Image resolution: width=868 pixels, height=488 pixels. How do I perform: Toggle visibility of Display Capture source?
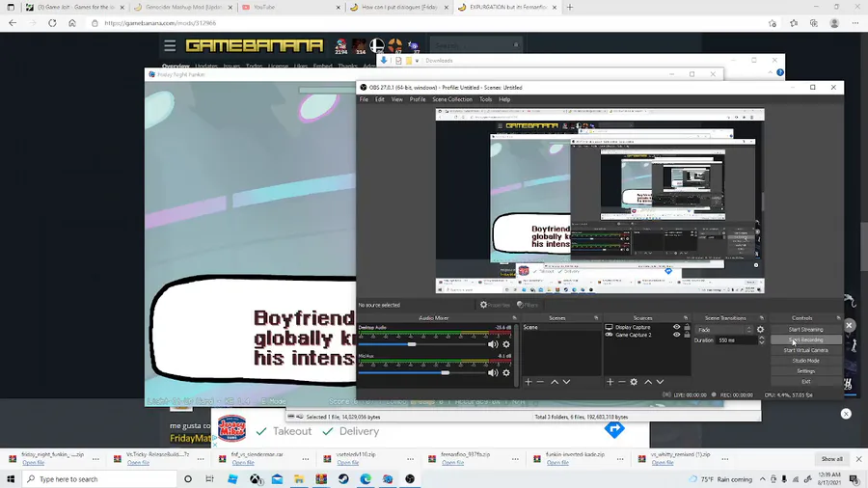pyautogui.click(x=676, y=327)
